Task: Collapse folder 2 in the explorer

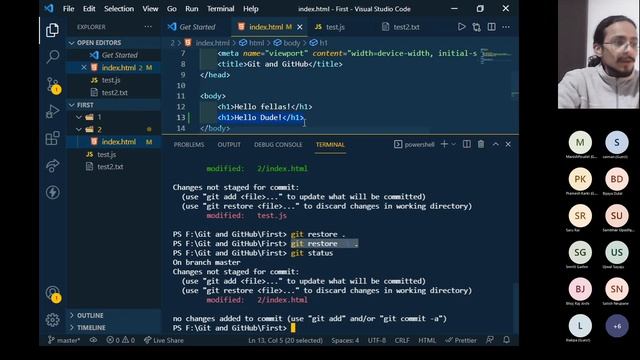Action: (79, 129)
